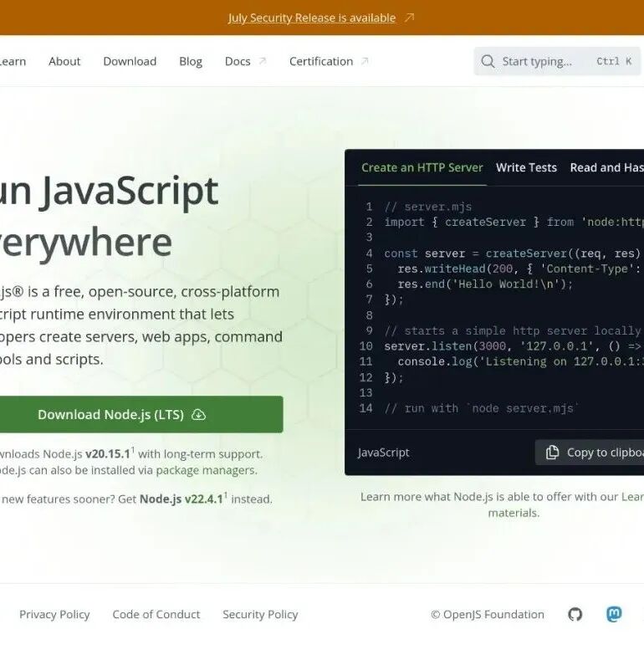Click the starts a simple http server comment
The width and height of the screenshot is (644, 645).
tap(513, 330)
